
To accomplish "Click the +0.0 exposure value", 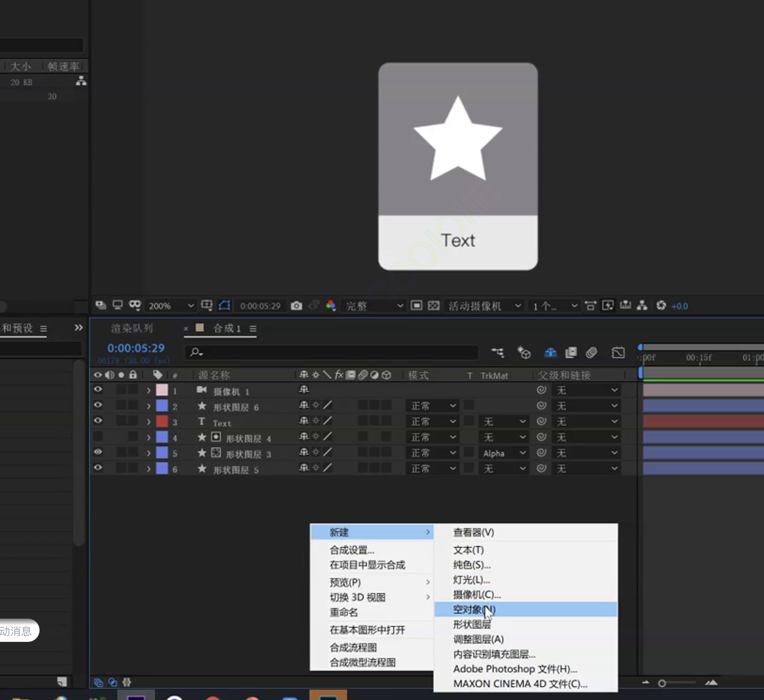I will tap(680, 306).
